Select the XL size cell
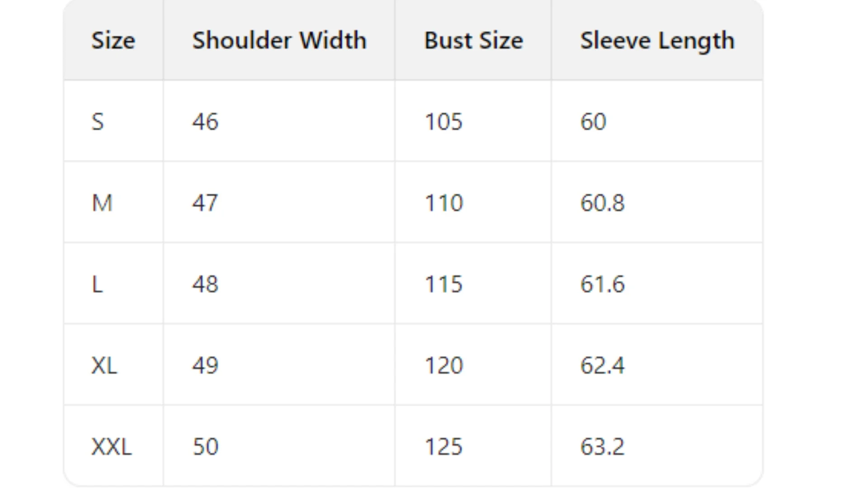 point(104,365)
